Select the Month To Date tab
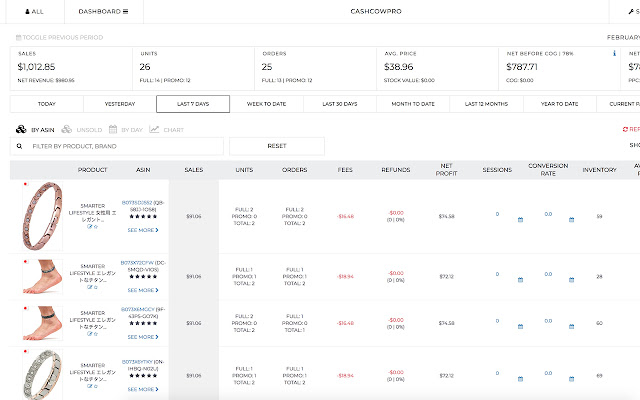Image resolution: width=640 pixels, height=400 pixels. click(x=413, y=104)
